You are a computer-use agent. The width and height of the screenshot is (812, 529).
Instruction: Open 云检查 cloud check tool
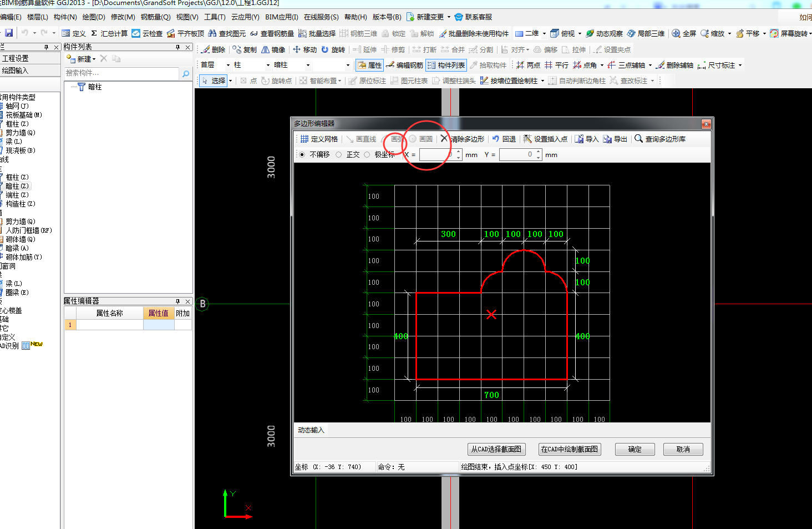(x=147, y=33)
